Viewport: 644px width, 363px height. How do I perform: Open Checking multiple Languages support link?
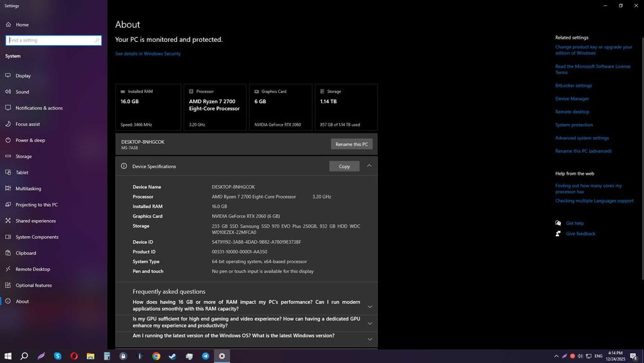(594, 201)
